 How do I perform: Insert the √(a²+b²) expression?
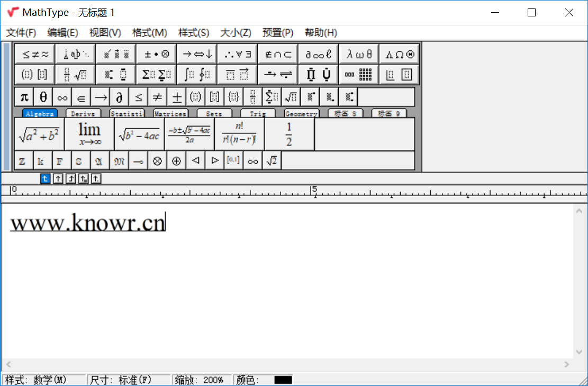click(39, 134)
